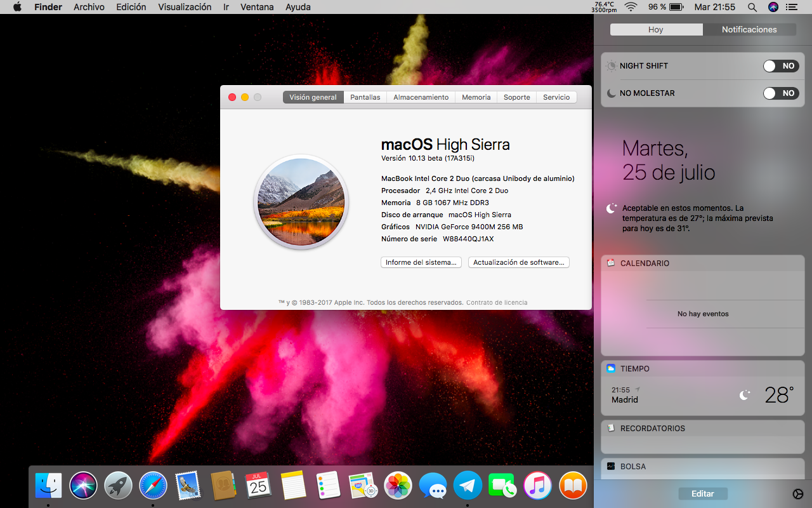Open the Contrato de licencia link
The height and width of the screenshot is (508, 812).
[497, 303]
